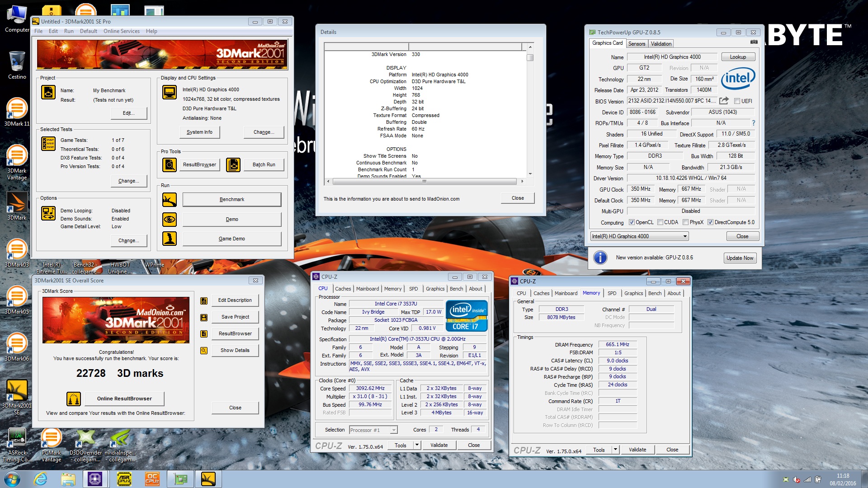The image size is (868, 488).
Task: Click the Benchmark run icon
Action: click(x=170, y=200)
